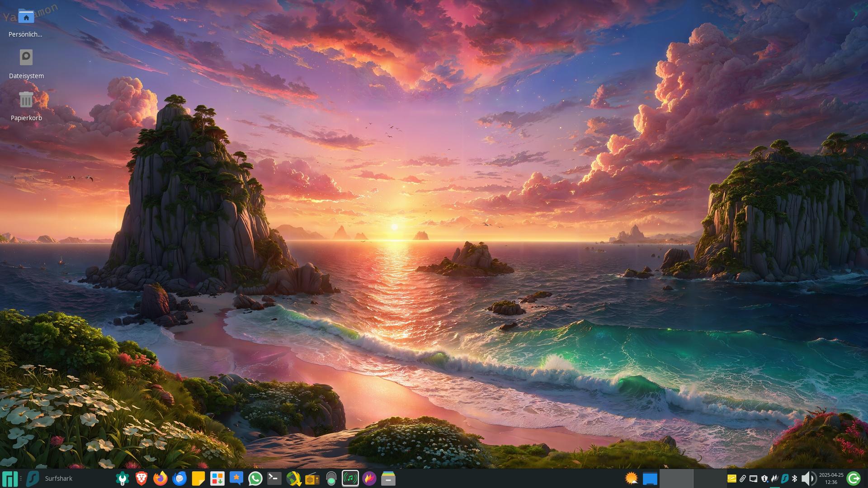Image resolution: width=868 pixels, height=488 pixels.
Task: Open the Manjaro application menu
Action: [x=10, y=479]
